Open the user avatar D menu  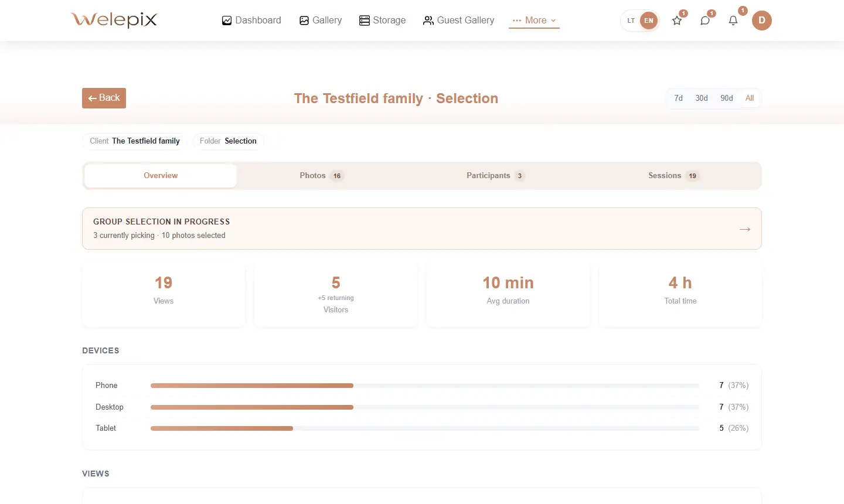tap(762, 21)
